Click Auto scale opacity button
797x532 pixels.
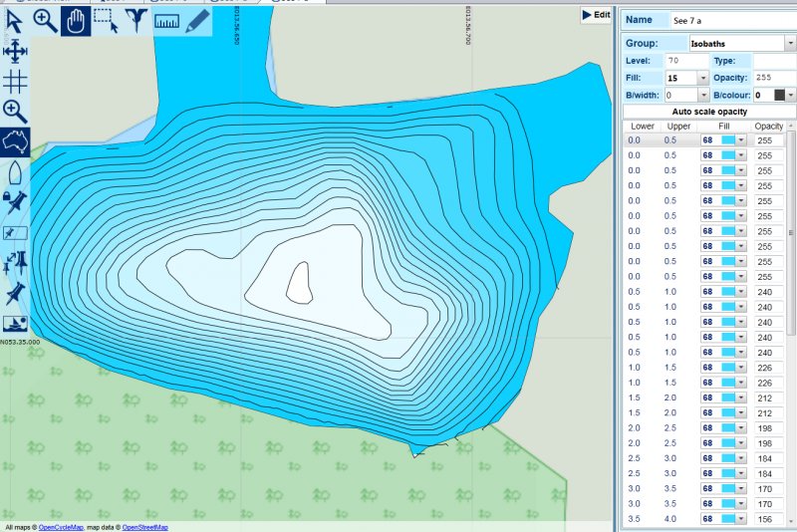coord(708,112)
